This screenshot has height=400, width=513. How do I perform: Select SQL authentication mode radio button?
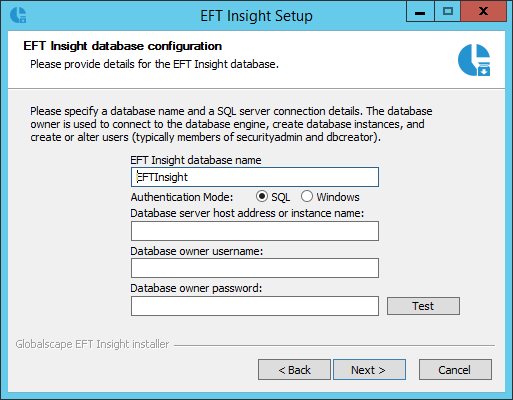coord(262,196)
